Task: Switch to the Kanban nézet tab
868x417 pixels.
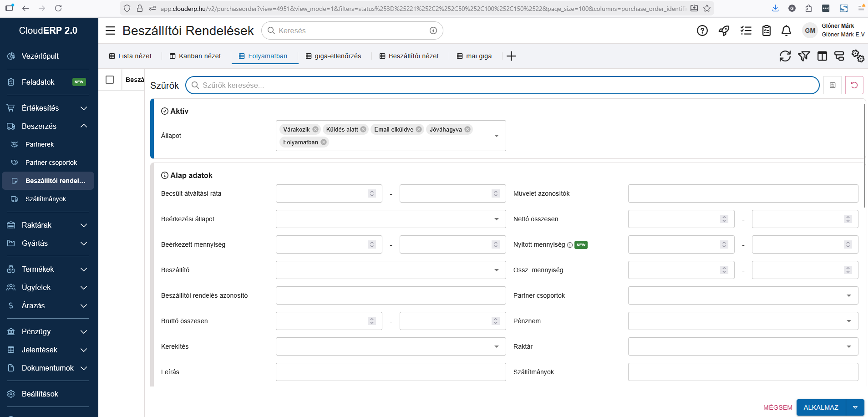Action: click(x=195, y=56)
